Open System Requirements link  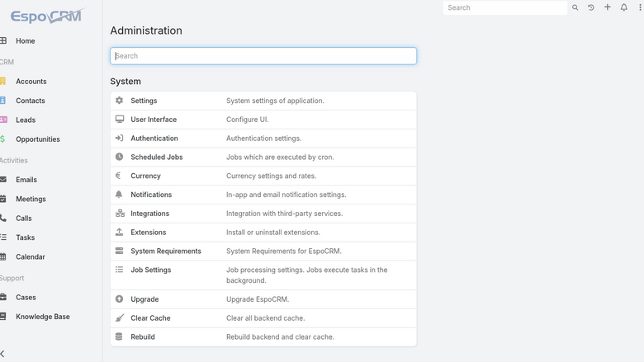[x=166, y=252]
